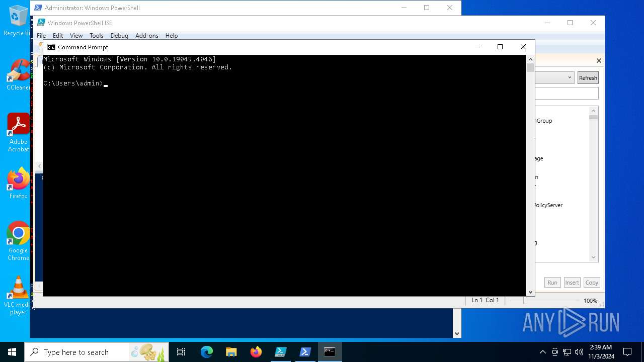Click Command Prompt title bar icon
This screenshot has height=362, width=644.
point(51,47)
